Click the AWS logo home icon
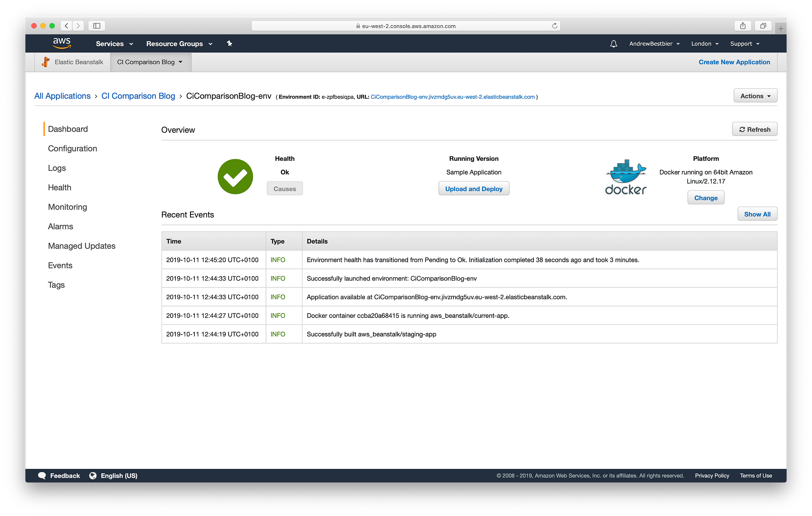 coord(62,43)
